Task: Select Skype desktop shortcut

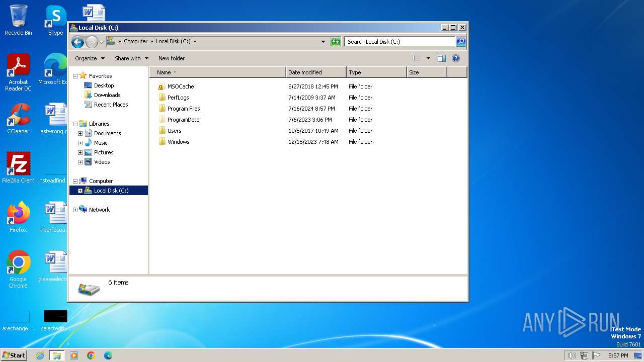Action: click(56, 20)
